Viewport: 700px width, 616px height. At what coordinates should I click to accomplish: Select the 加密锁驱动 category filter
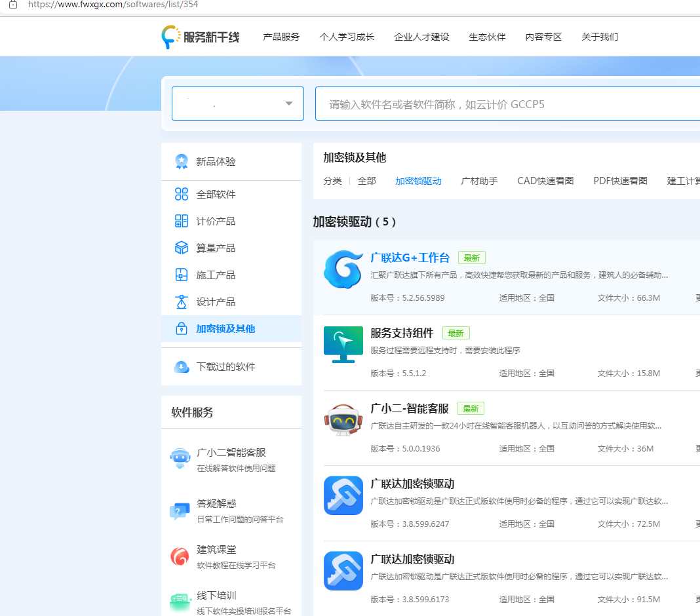pyautogui.click(x=418, y=181)
